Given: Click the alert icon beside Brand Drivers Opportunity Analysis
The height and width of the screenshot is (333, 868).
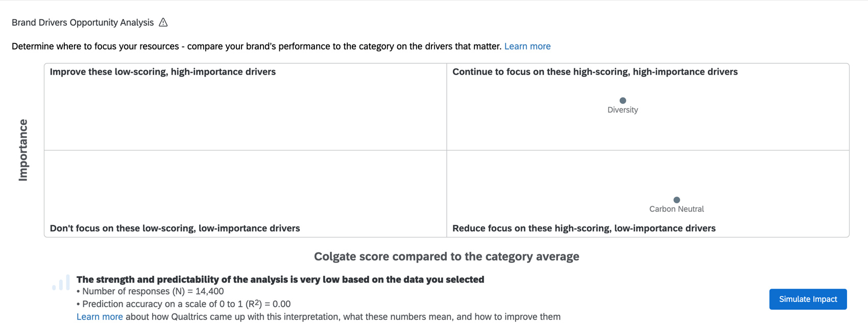Looking at the screenshot, I should pos(163,22).
